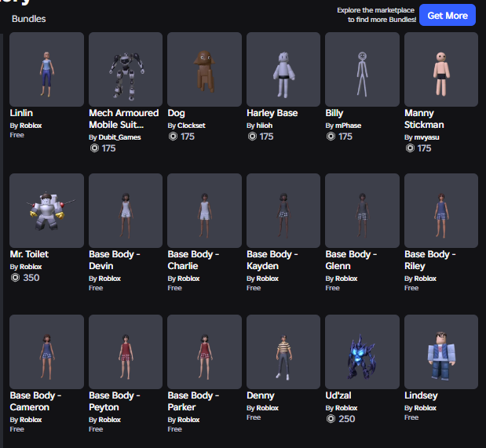Click Robux icon under Mech Armoured Mobile Suit

pyautogui.click(x=94, y=148)
